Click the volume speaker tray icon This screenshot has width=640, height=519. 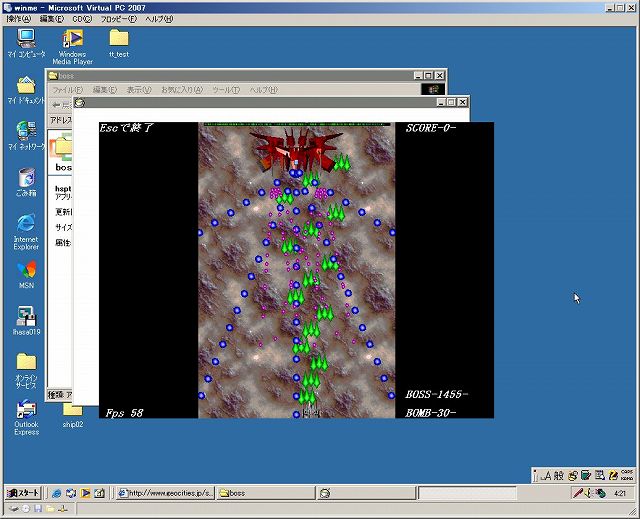click(588, 493)
